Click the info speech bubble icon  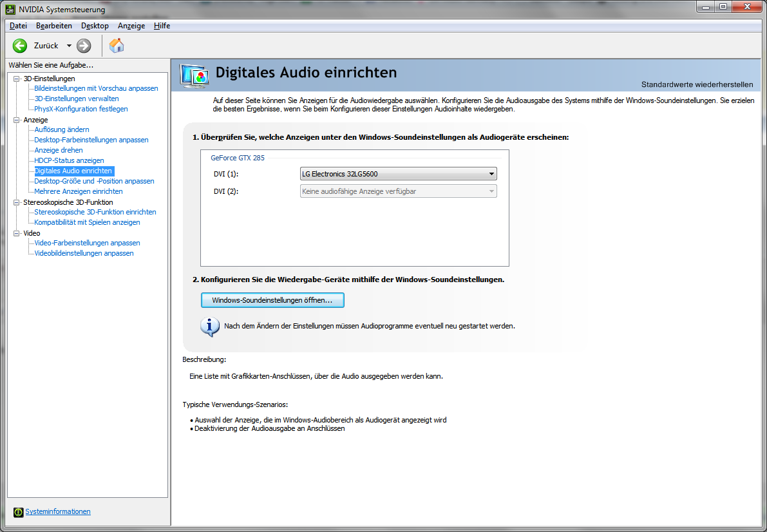tap(210, 327)
